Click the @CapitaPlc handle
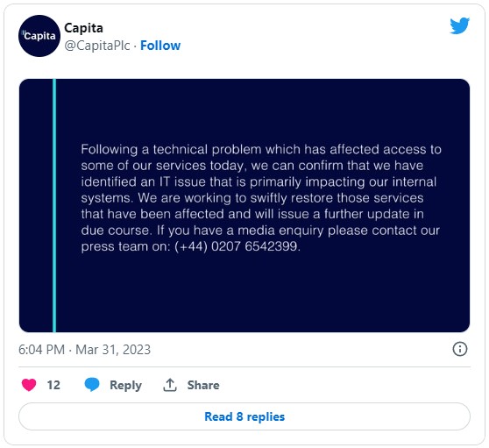Image resolution: width=489 pixels, height=448 pixels. click(97, 46)
